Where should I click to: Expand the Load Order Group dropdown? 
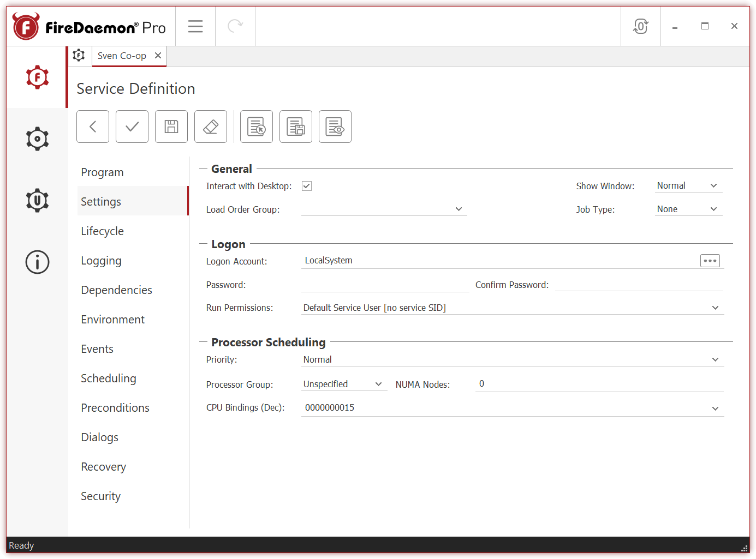tap(459, 209)
